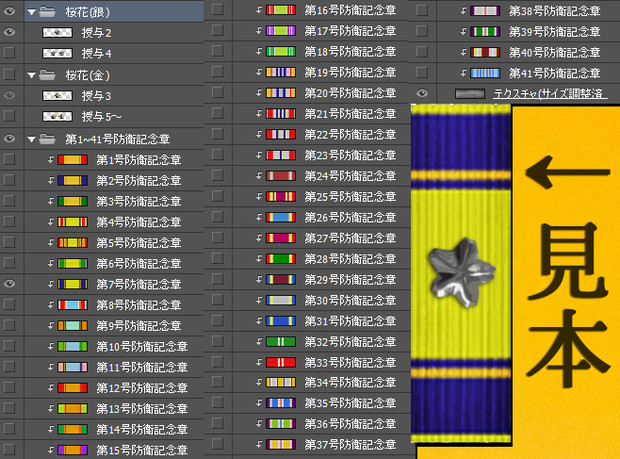Select the 桜花(銀) folder icon
The image size is (620, 459).
click(x=47, y=12)
